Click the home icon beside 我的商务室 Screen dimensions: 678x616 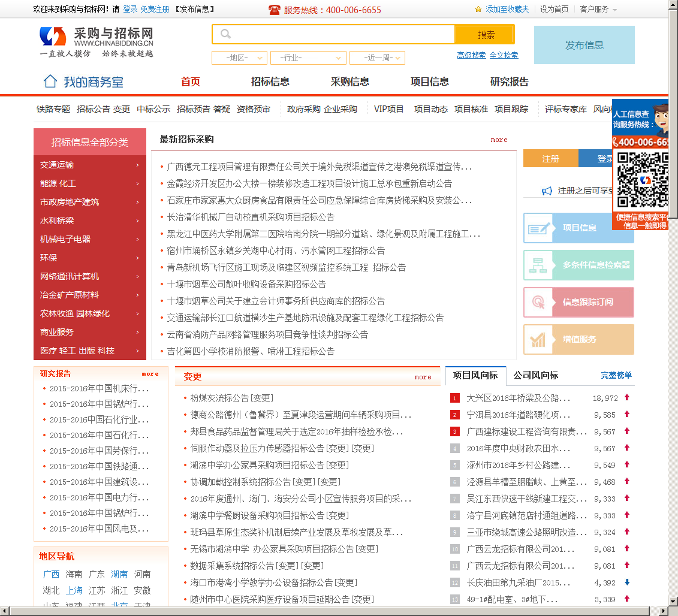pyautogui.click(x=50, y=81)
